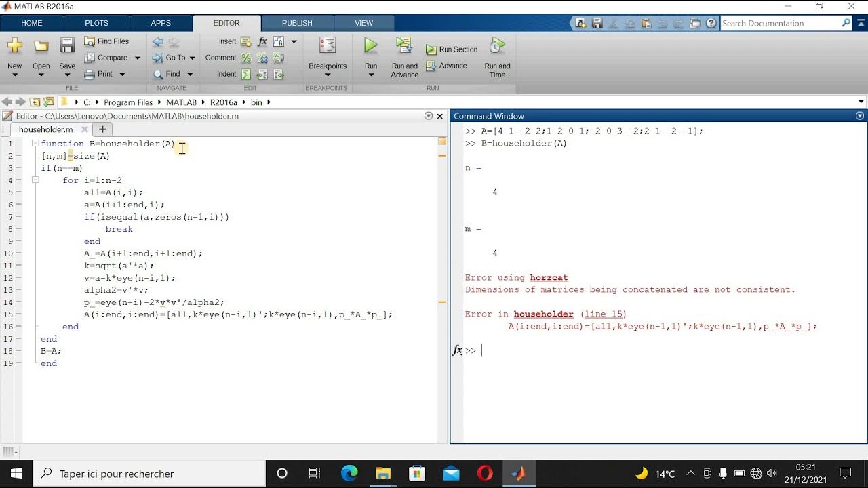
Task: Click Run and Time
Action: pos(497,57)
